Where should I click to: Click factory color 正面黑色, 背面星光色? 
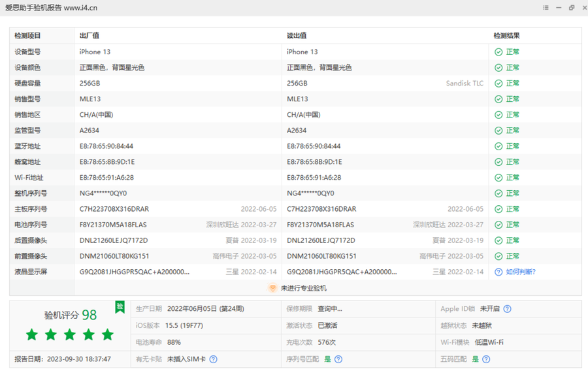click(x=112, y=67)
